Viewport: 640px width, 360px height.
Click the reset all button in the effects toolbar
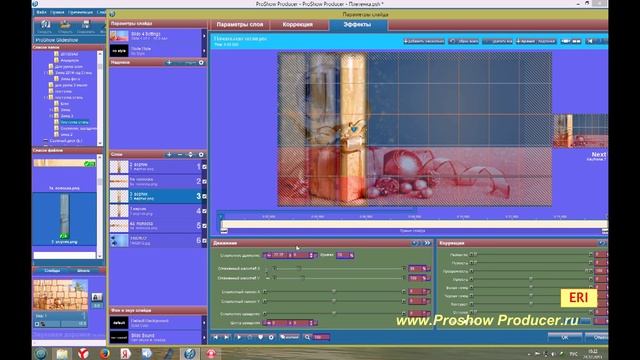(x=464, y=41)
